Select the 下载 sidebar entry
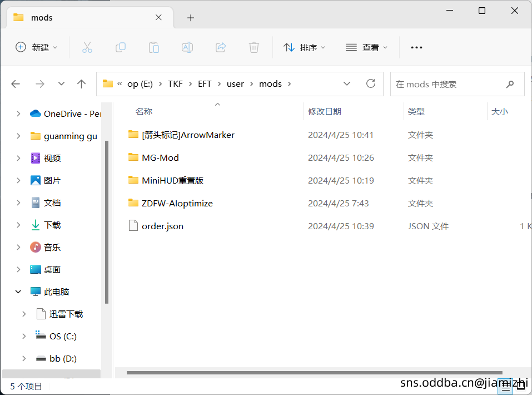Viewport: 532px width, 395px height. coord(52,225)
